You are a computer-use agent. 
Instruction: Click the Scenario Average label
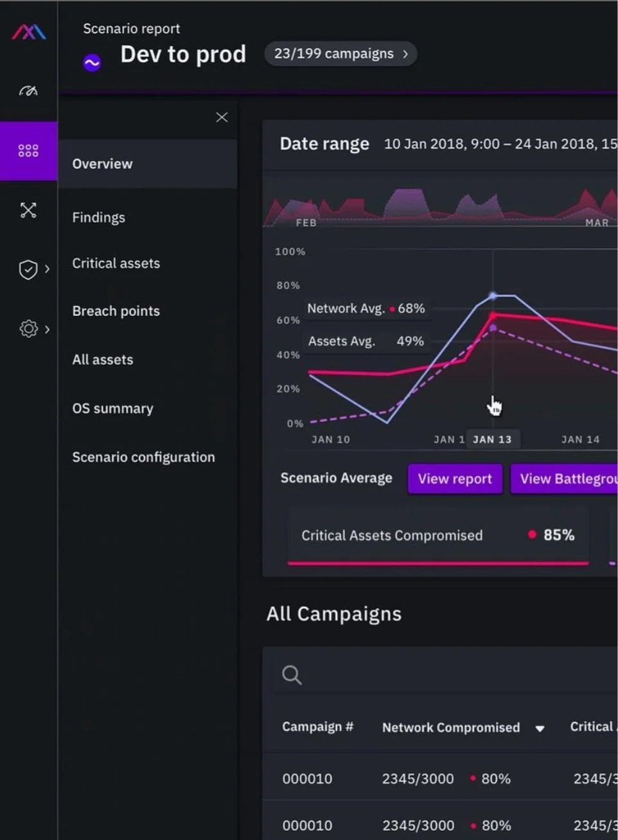pyautogui.click(x=336, y=478)
